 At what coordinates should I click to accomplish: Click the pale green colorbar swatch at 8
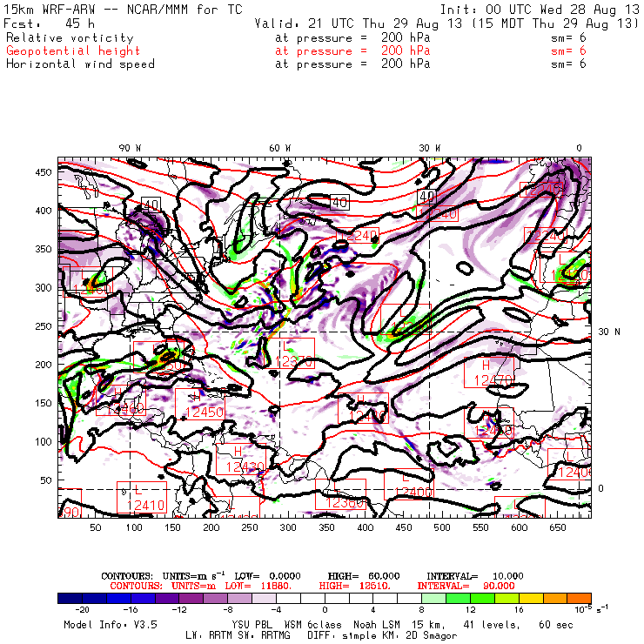pyautogui.click(x=433, y=598)
